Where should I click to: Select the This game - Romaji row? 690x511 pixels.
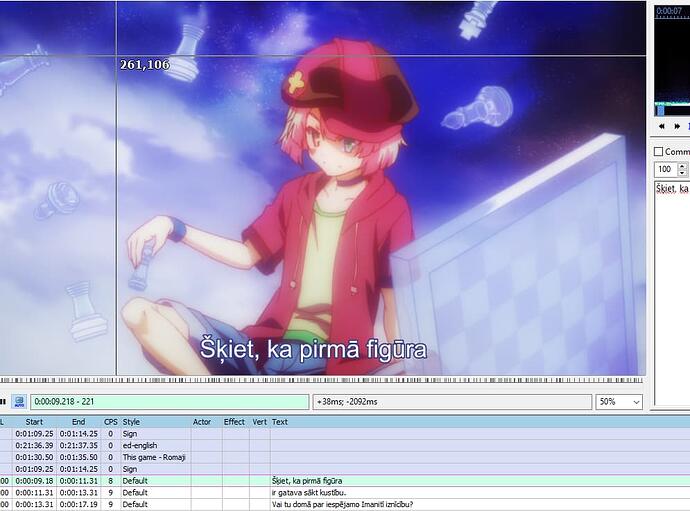[x=345, y=457]
